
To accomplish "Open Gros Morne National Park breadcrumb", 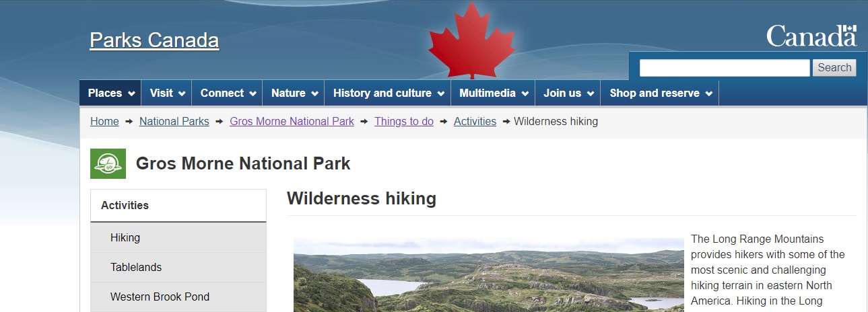I will click(x=292, y=122).
